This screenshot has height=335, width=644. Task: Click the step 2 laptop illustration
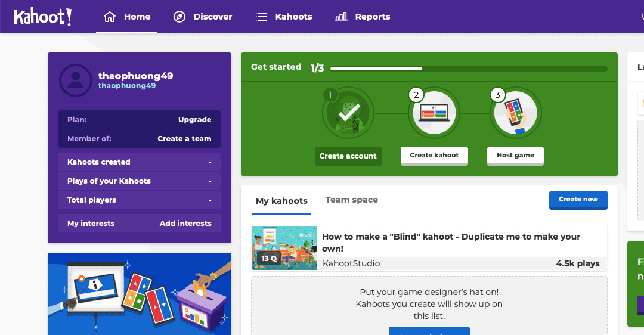point(434,113)
